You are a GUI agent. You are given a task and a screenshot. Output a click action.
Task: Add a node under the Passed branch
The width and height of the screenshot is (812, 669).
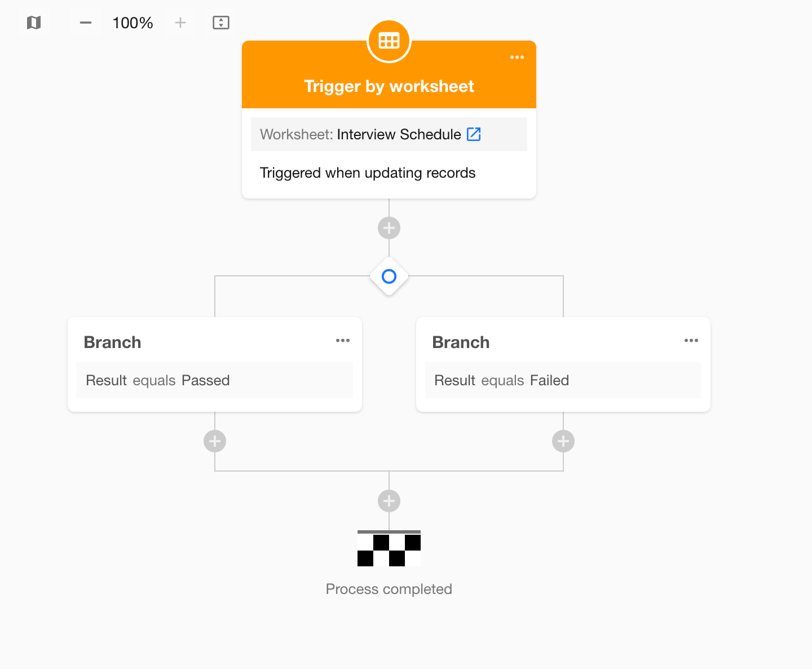pos(215,441)
